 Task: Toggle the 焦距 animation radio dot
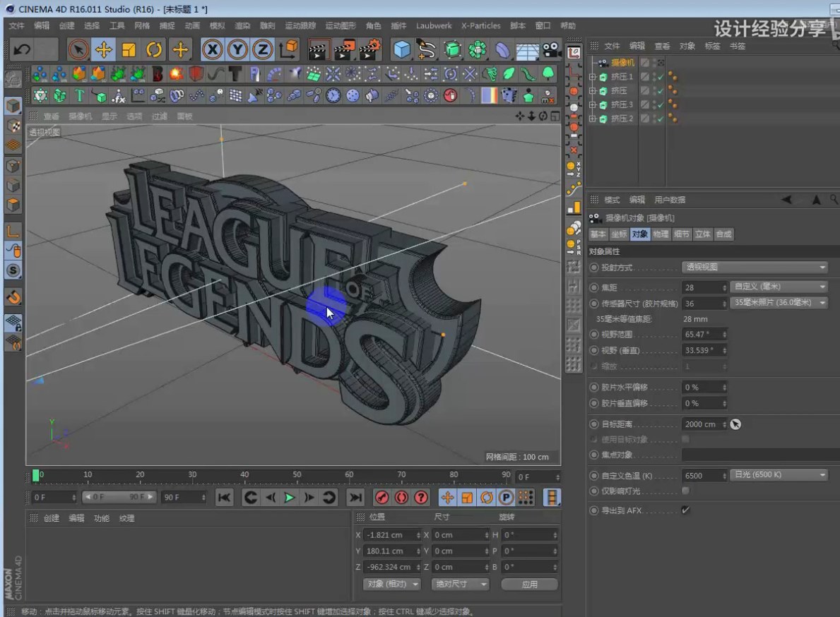click(x=593, y=287)
